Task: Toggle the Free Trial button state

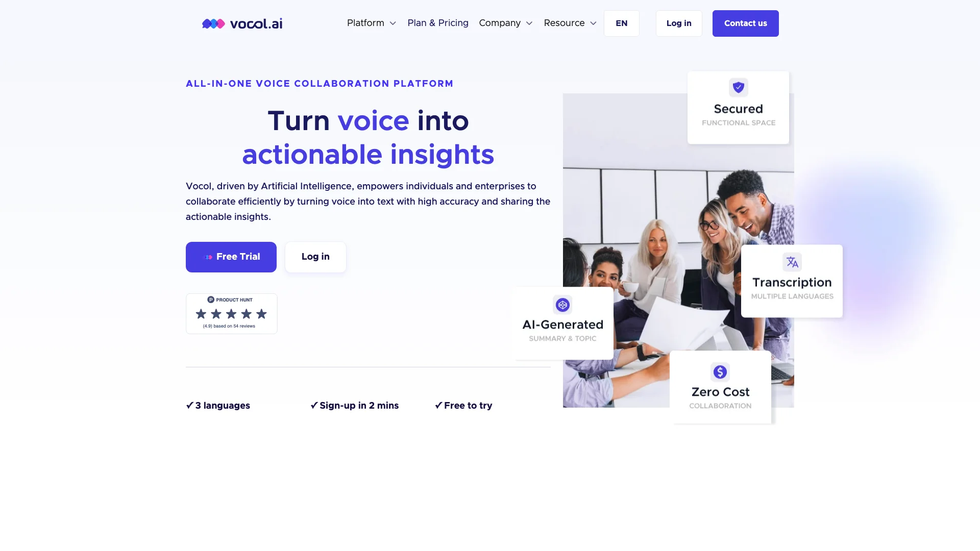Action: 231,257
